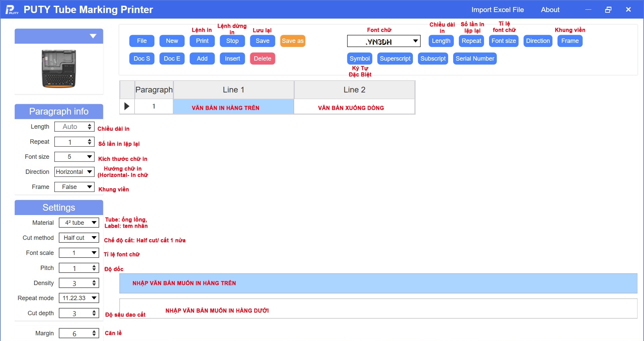Click the printer device thumbnail image
The height and width of the screenshot is (341, 644).
click(x=59, y=69)
